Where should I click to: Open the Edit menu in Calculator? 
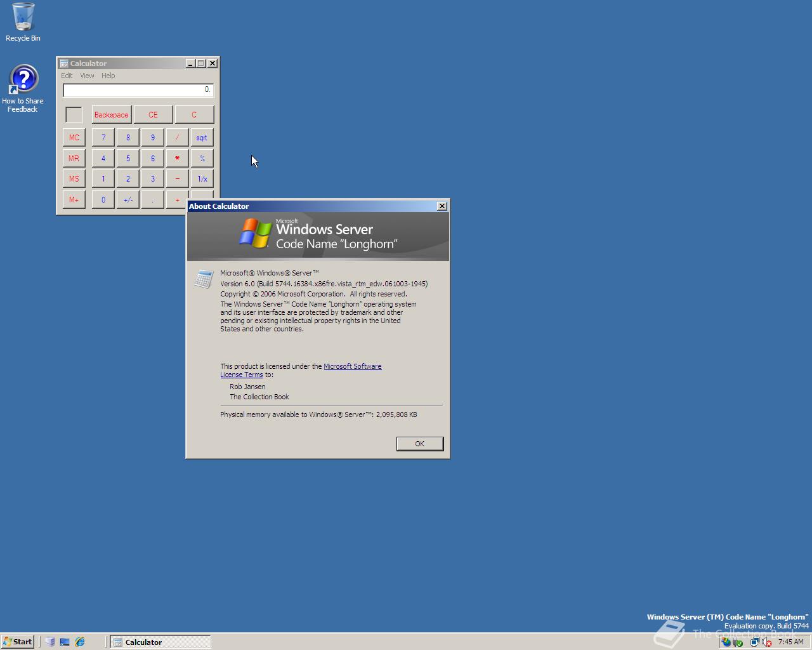[67, 76]
